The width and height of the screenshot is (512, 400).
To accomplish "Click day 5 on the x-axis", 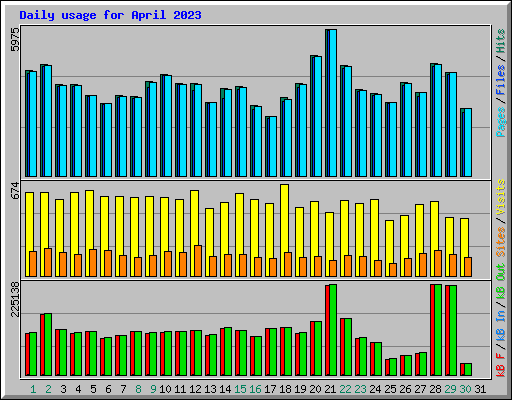I will (93, 389).
